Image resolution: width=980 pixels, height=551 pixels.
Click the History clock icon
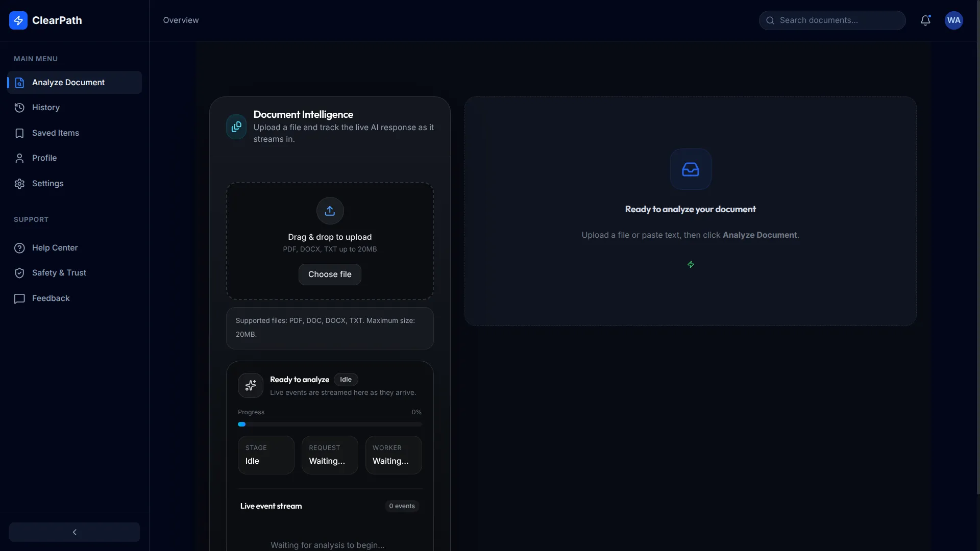tap(19, 108)
